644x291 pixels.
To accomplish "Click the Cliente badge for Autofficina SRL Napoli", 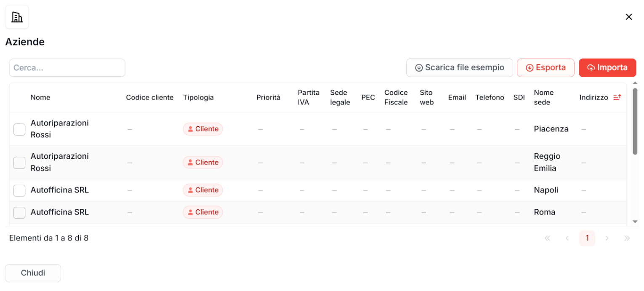I will (x=203, y=190).
